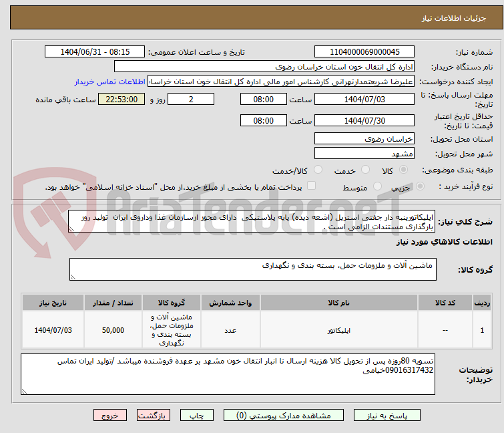Toggle the 'اسناد خزانه اسلامی' payment checkbox
This screenshot has width=504, height=433.
click(x=311, y=187)
